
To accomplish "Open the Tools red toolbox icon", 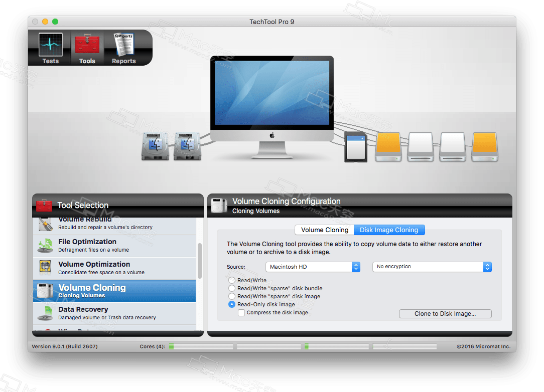I will 87,45.
